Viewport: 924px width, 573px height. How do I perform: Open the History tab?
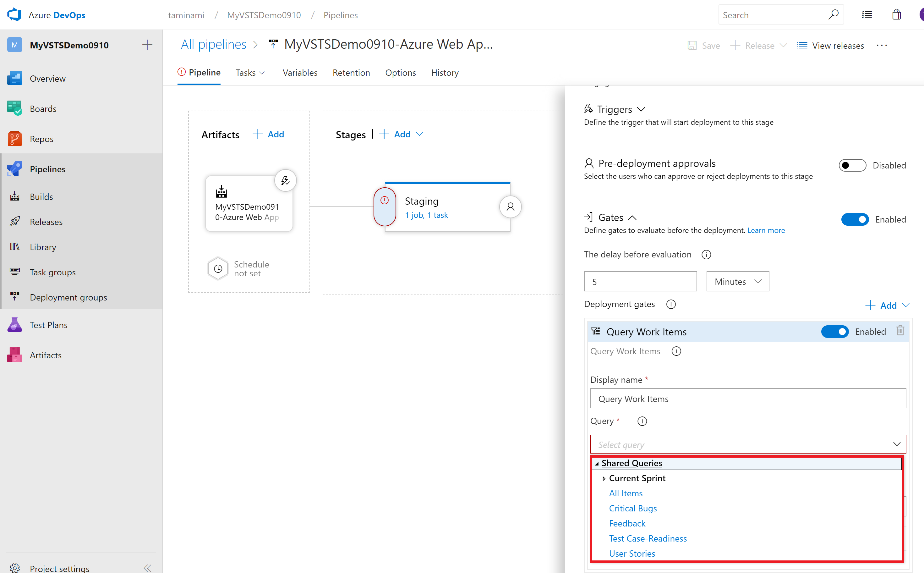pyautogui.click(x=445, y=72)
